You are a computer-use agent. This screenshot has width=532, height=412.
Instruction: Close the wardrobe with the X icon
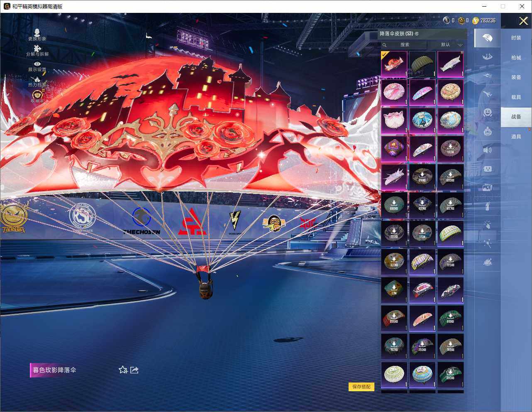point(523,21)
